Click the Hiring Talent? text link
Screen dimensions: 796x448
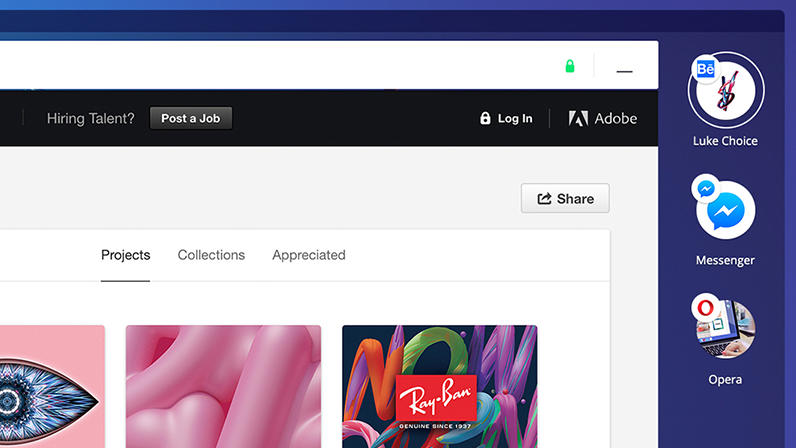[90, 118]
